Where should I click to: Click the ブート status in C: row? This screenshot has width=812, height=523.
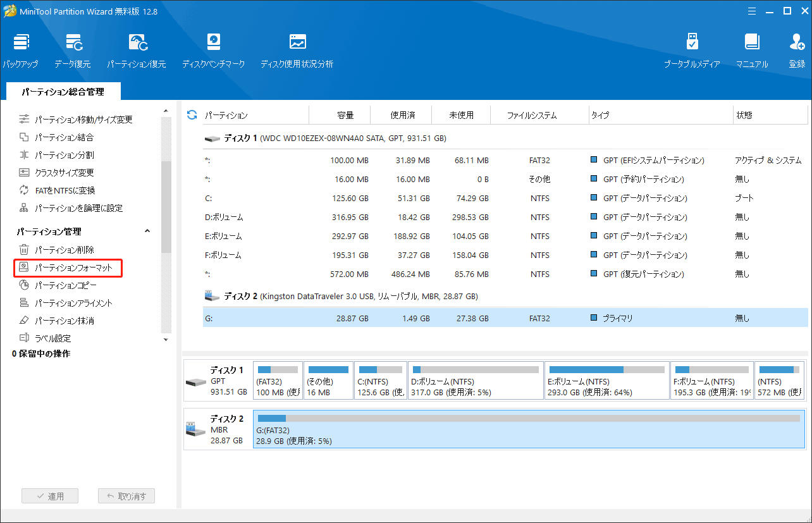pyautogui.click(x=744, y=198)
